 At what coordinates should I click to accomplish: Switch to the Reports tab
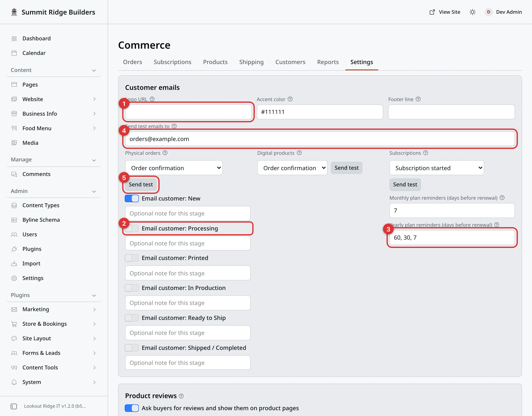pyautogui.click(x=328, y=62)
